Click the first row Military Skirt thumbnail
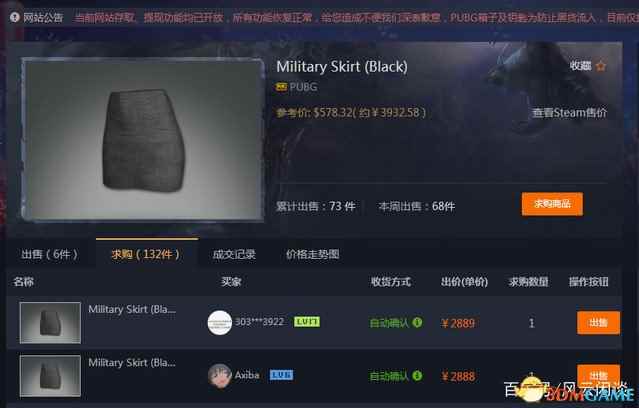Viewport: 639px width, 408px height. tap(50, 322)
